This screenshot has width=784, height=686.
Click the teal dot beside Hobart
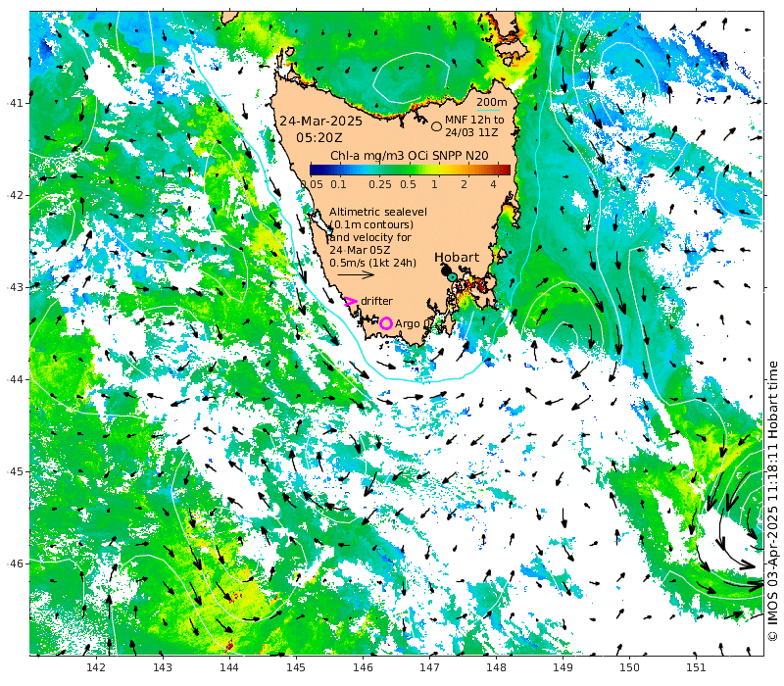[453, 276]
